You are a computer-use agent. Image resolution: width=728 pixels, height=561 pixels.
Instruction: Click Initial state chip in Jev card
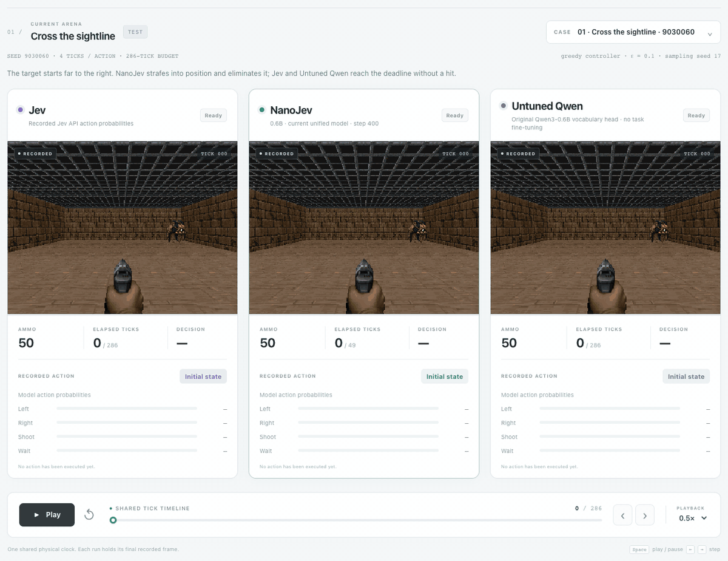point(203,376)
